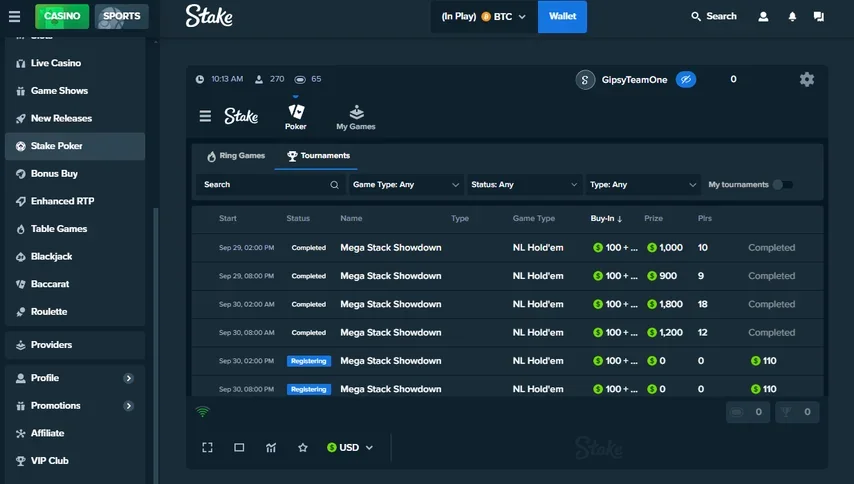Open Table Games in sidebar

click(x=75, y=229)
